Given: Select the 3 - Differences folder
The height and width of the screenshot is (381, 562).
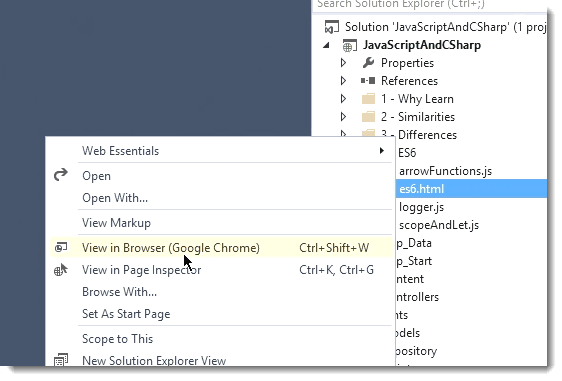Looking at the screenshot, I should point(419,134).
